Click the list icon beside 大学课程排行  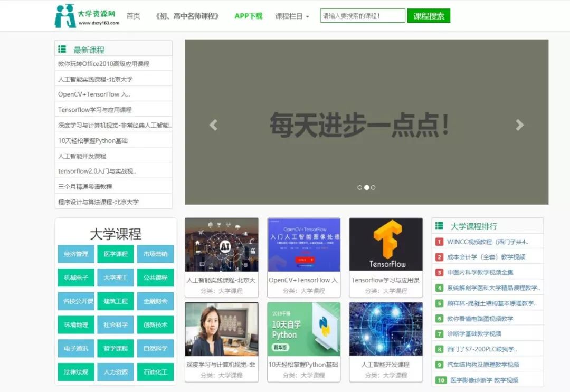[x=441, y=225]
